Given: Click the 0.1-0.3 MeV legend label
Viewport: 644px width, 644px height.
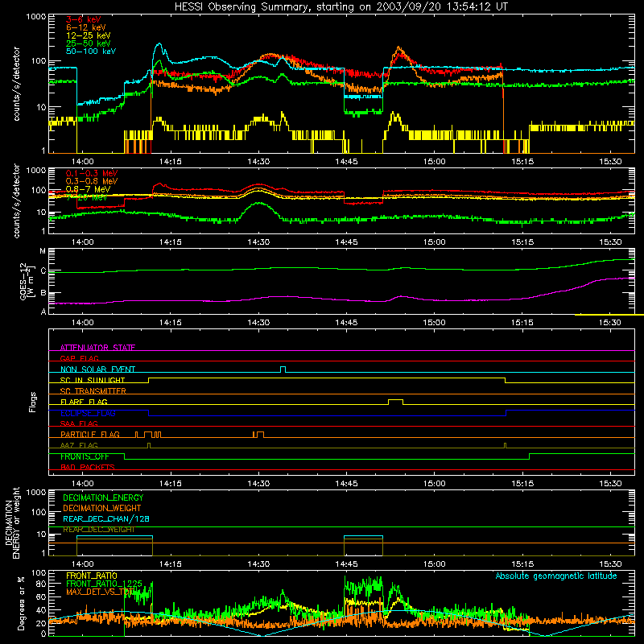Looking at the screenshot, I should [x=92, y=173].
